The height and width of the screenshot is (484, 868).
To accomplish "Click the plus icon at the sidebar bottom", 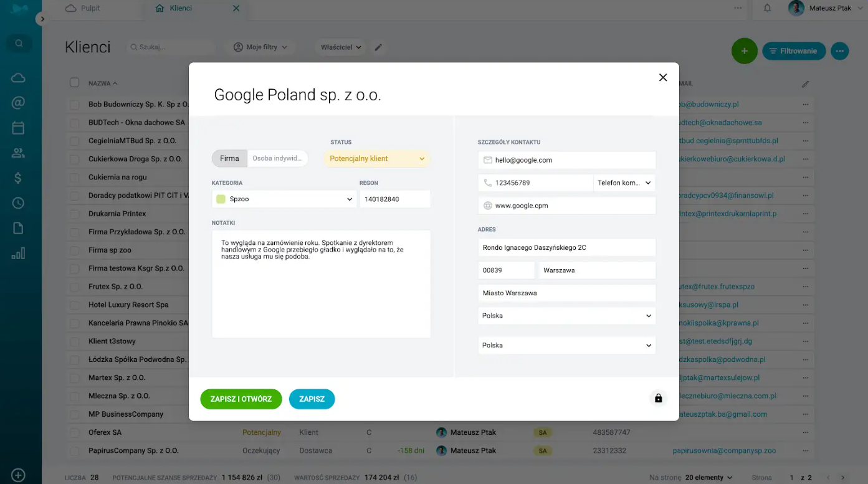I will click(x=18, y=475).
